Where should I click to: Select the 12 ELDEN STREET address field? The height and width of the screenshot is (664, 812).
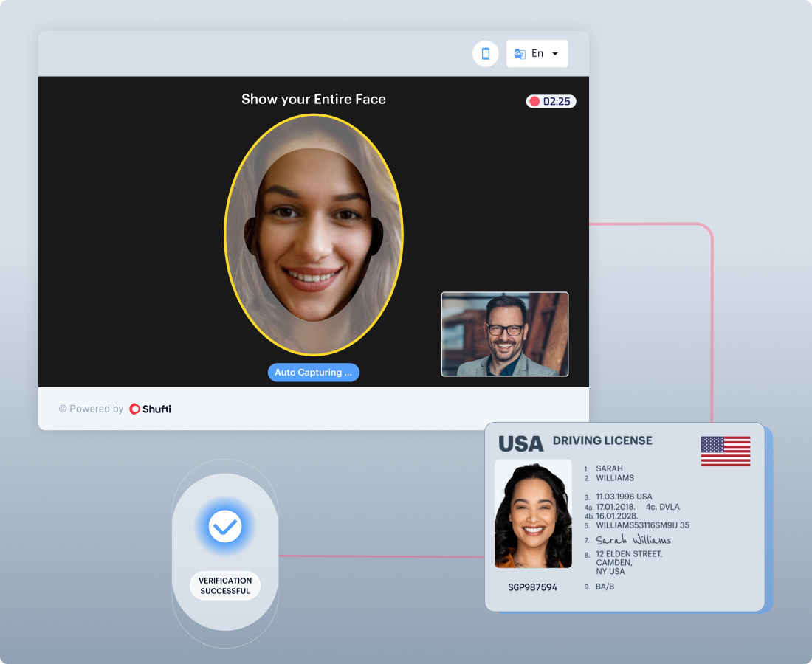[x=629, y=554]
